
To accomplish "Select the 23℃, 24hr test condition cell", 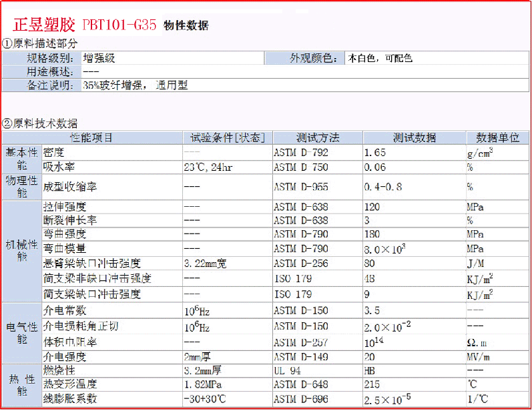I will [208, 167].
